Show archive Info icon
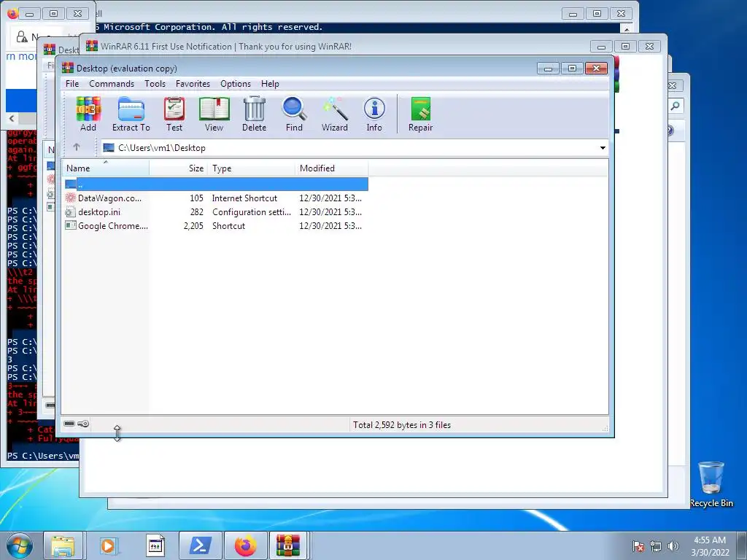The image size is (747, 560). (x=374, y=114)
